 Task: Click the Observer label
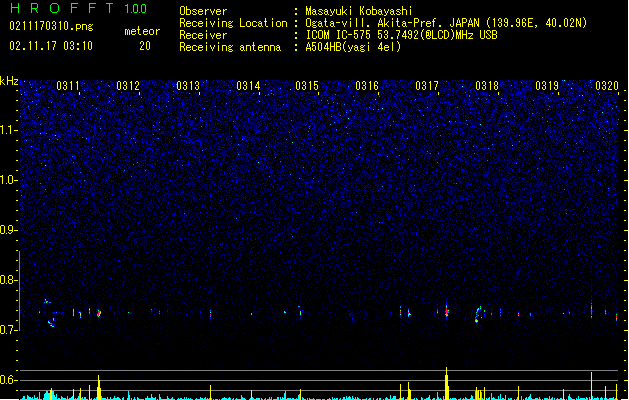(x=203, y=11)
